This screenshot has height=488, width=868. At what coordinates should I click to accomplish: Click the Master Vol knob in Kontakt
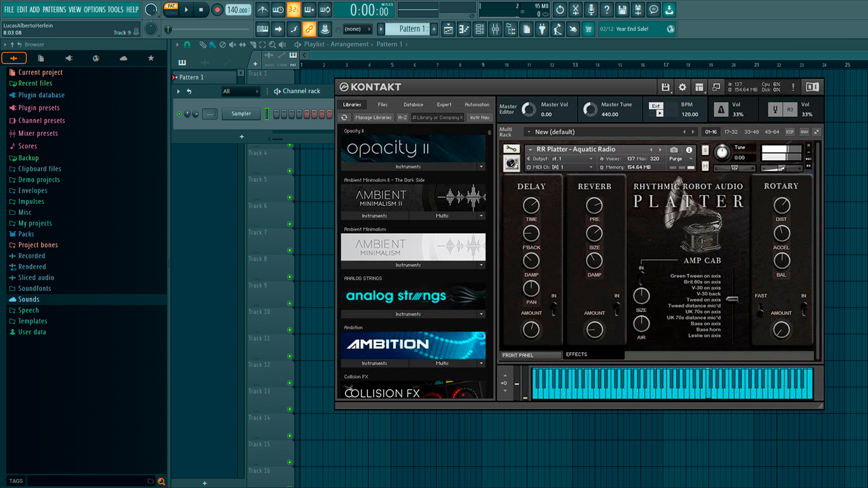529,109
